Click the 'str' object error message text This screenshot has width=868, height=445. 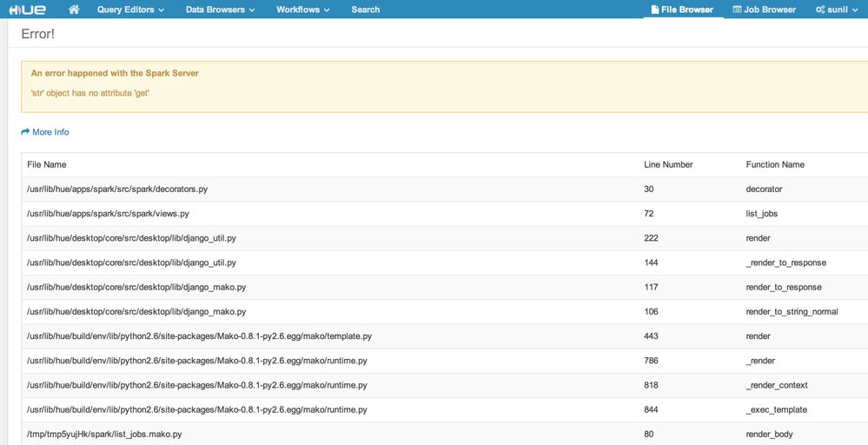[90, 93]
